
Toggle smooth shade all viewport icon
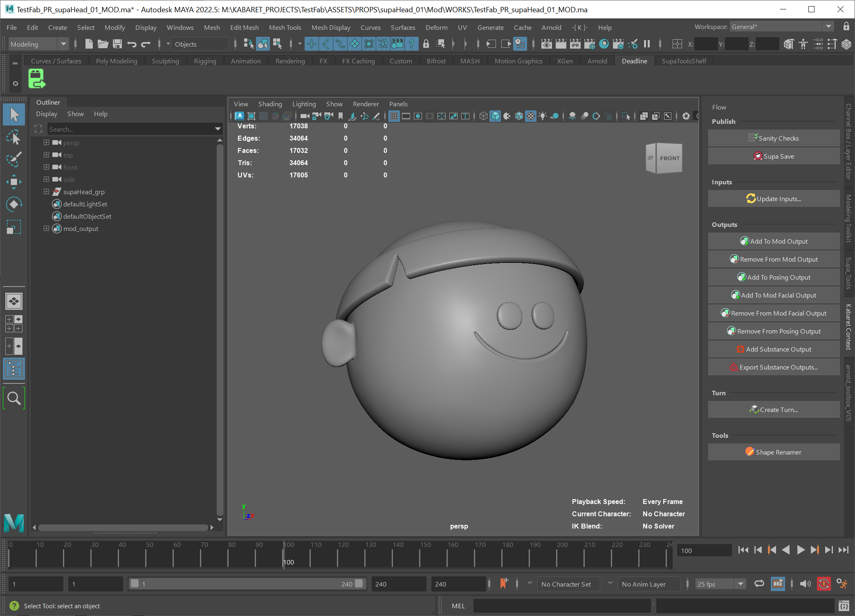pyautogui.click(x=495, y=116)
